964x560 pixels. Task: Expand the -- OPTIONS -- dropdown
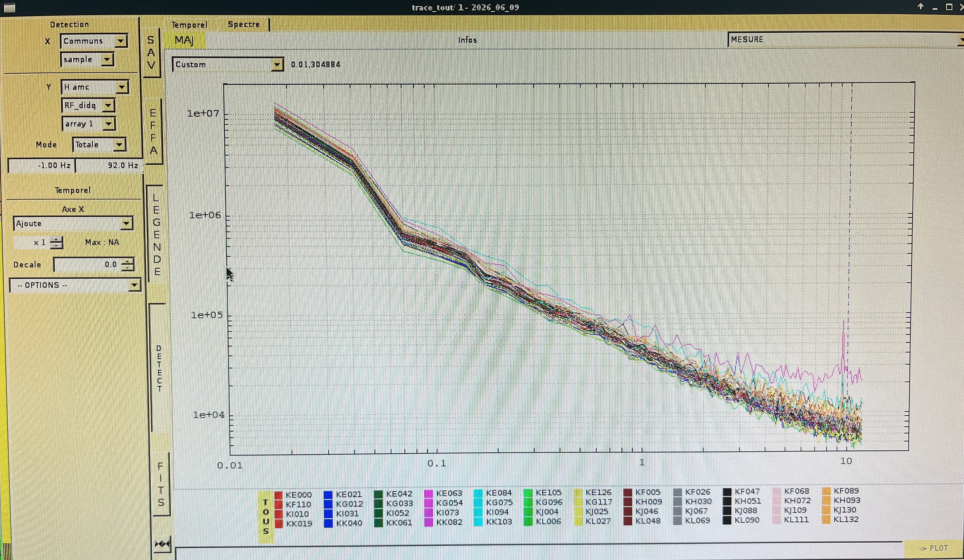point(75,285)
